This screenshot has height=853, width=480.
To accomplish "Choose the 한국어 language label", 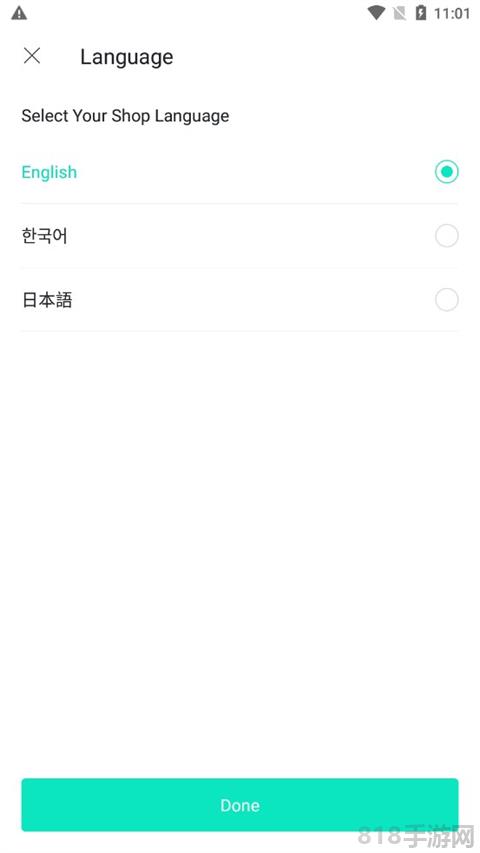I will click(45, 236).
